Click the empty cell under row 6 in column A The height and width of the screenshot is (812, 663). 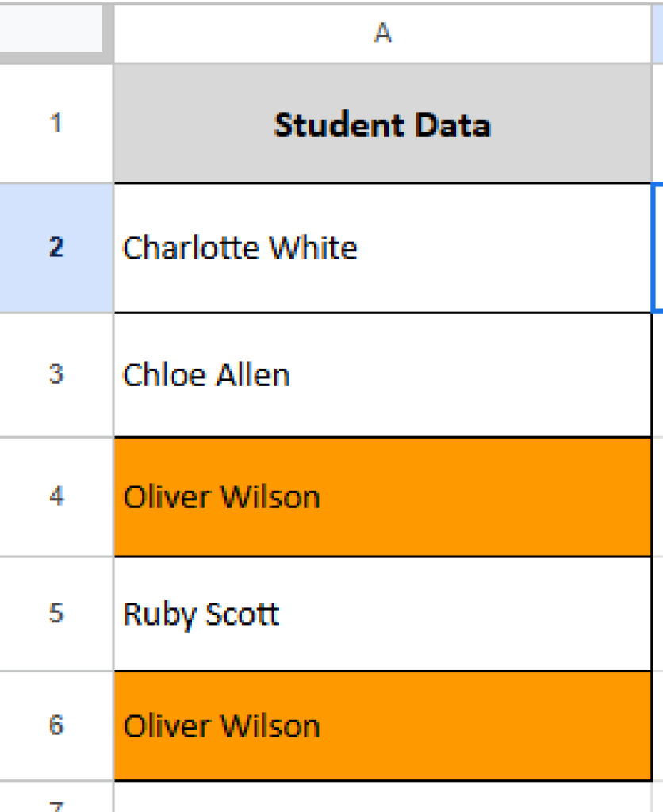pos(382,798)
